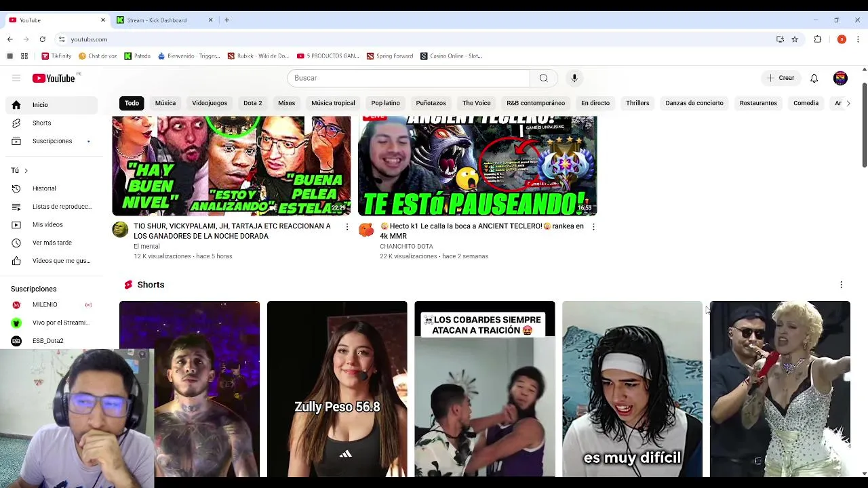Open the Noche Dorada reactions video thumbnail
The image size is (868, 488).
231,165
